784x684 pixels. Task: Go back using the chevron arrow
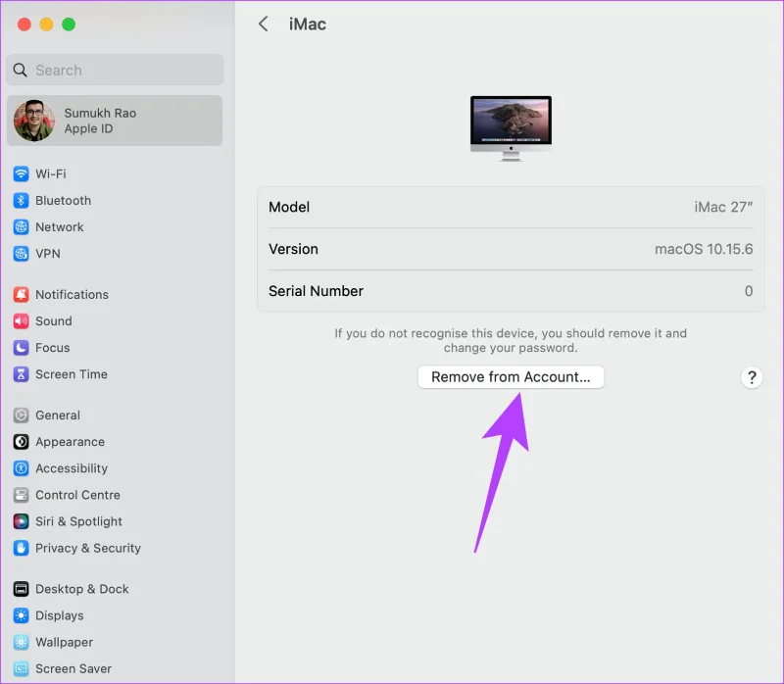pos(264,24)
